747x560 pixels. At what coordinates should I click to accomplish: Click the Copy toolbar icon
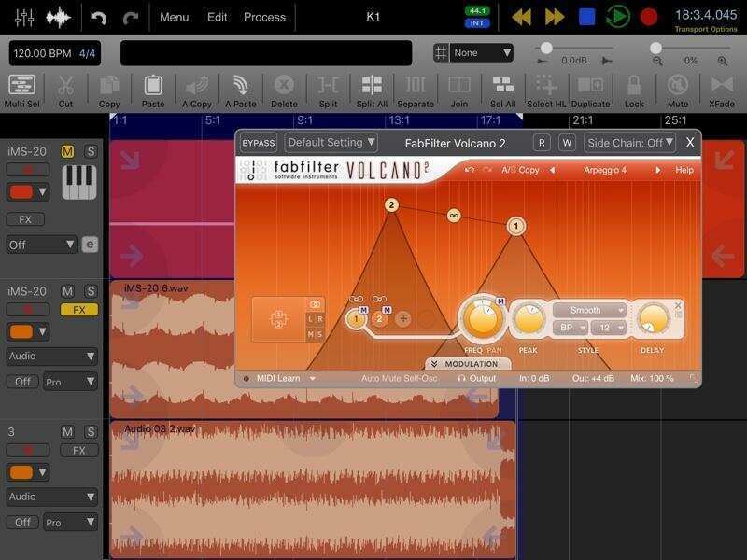pos(109,91)
